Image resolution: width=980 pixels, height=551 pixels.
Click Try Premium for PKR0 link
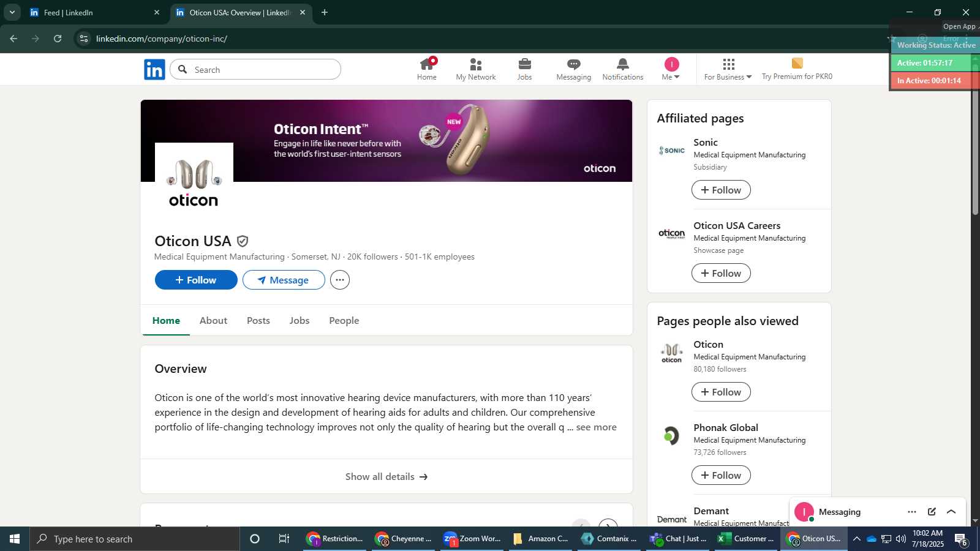coord(797,69)
